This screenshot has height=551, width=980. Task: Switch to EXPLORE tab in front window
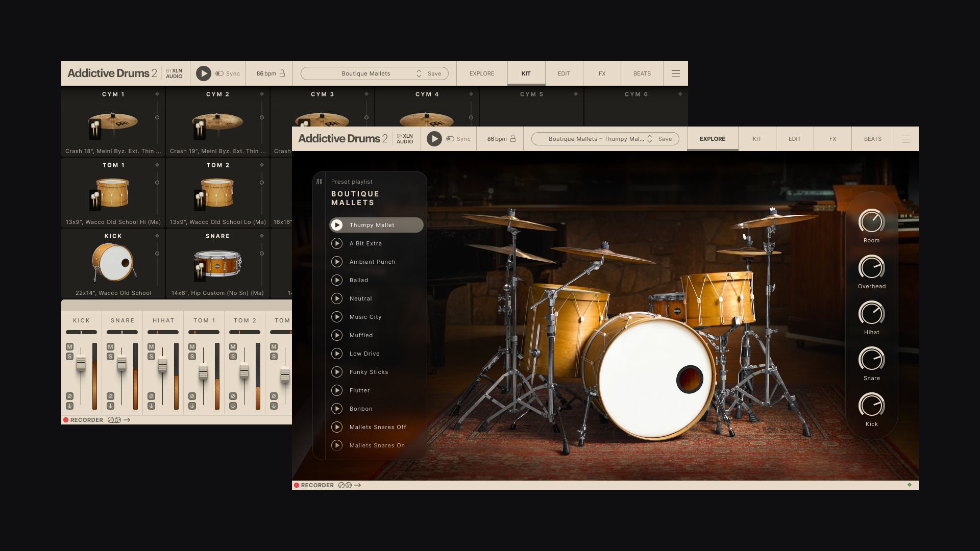(x=713, y=139)
